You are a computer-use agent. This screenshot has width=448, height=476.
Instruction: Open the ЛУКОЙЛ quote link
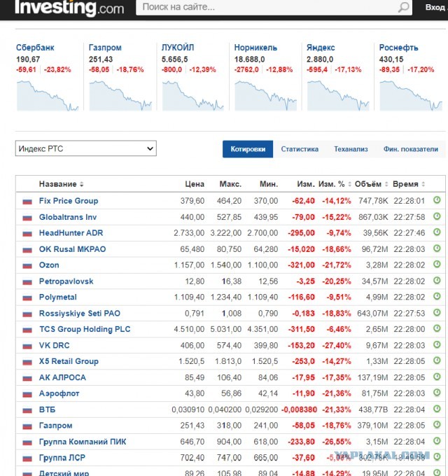(x=178, y=48)
